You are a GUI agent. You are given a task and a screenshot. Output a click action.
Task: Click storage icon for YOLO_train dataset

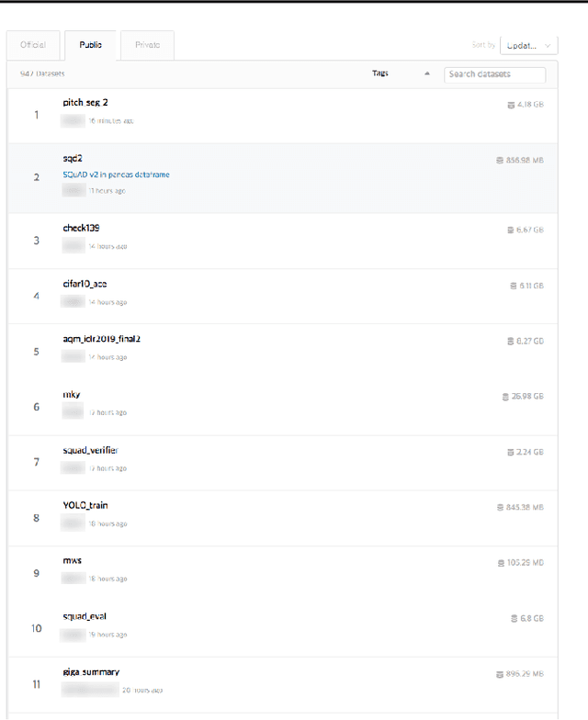[500, 507]
